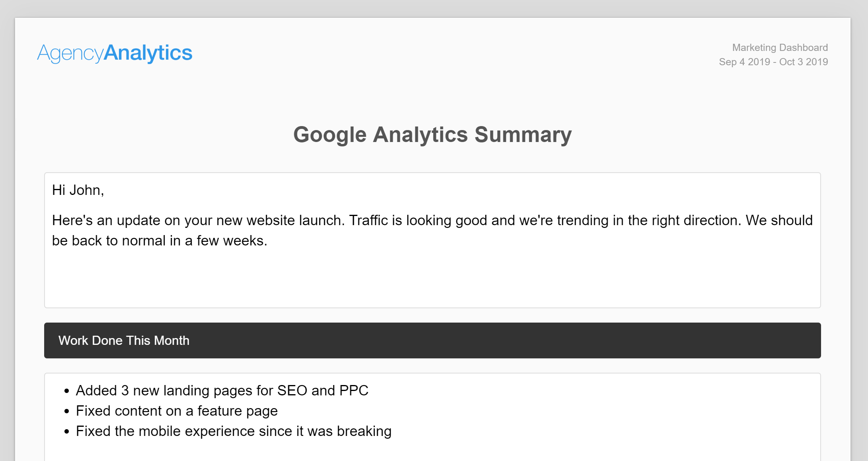The width and height of the screenshot is (868, 461).
Task: Click the Added 3 new landing pages bullet
Action: [x=222, y=391]
